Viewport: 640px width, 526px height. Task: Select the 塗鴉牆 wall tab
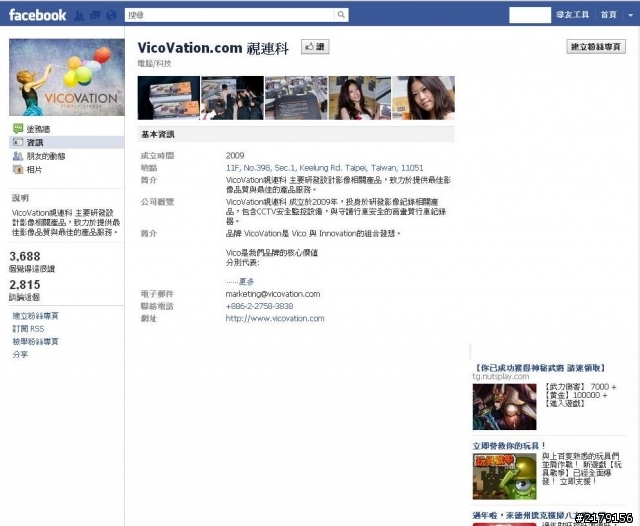38,129
